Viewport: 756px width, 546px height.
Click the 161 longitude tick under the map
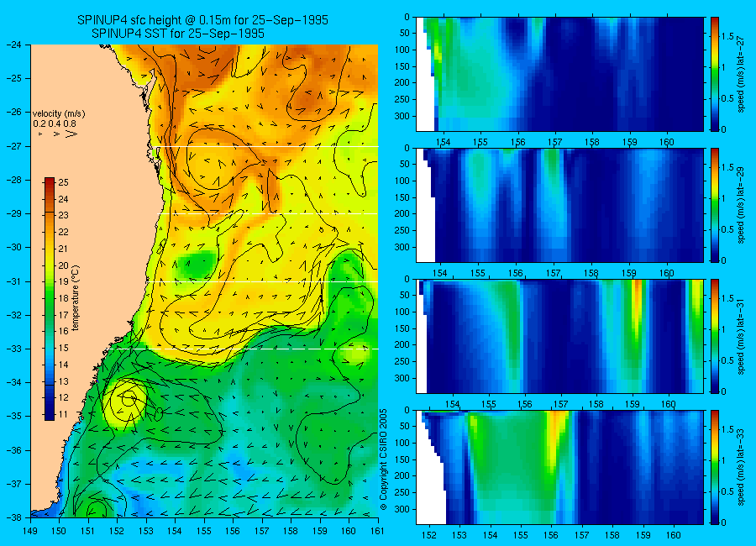[377, 531]
